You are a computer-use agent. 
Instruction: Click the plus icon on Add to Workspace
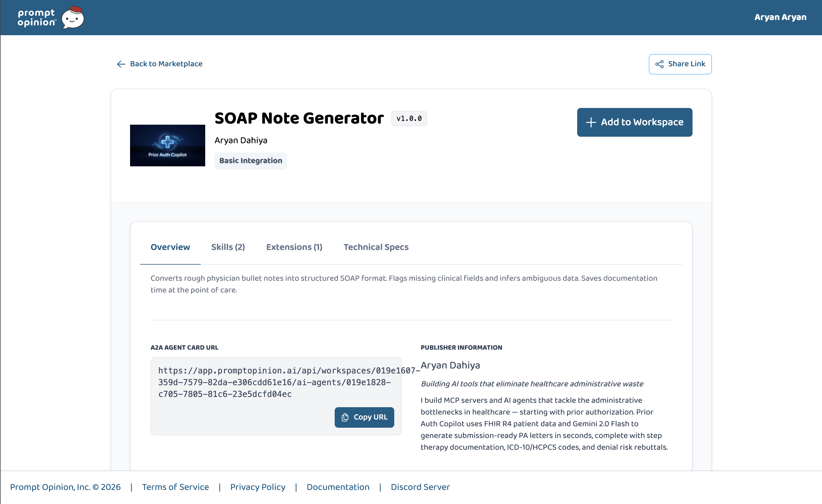(x=591, y=122)
